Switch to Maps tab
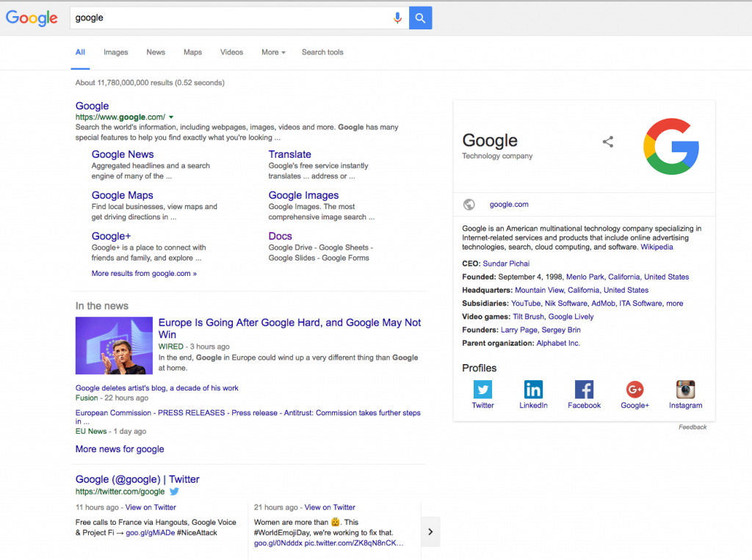752x560 pixels. (193, 52)
